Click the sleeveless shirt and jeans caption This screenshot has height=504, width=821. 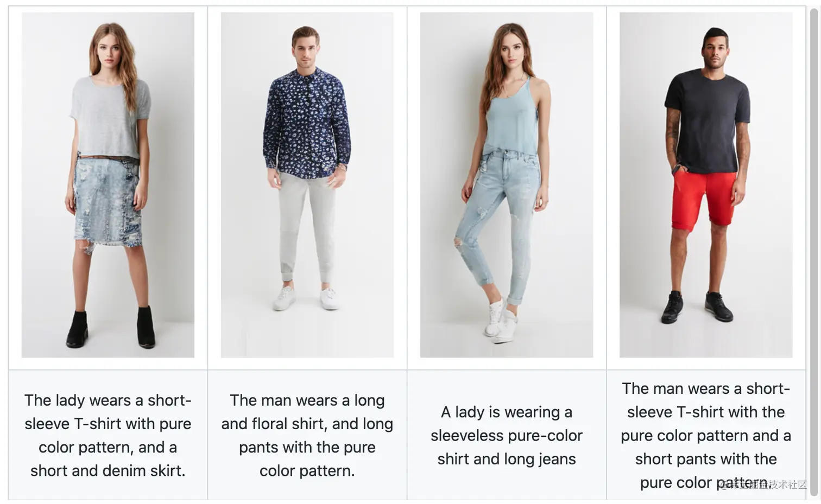[507, 435]
